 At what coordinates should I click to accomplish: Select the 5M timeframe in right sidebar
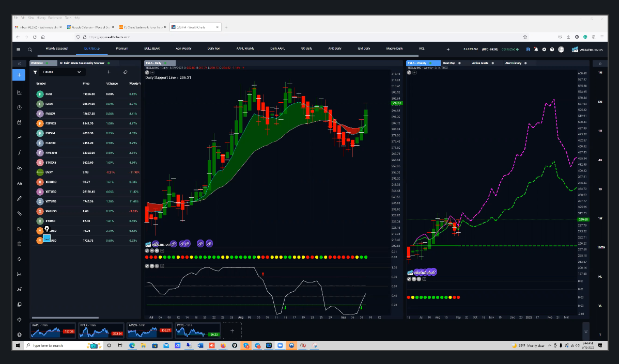tap(600, 102)
